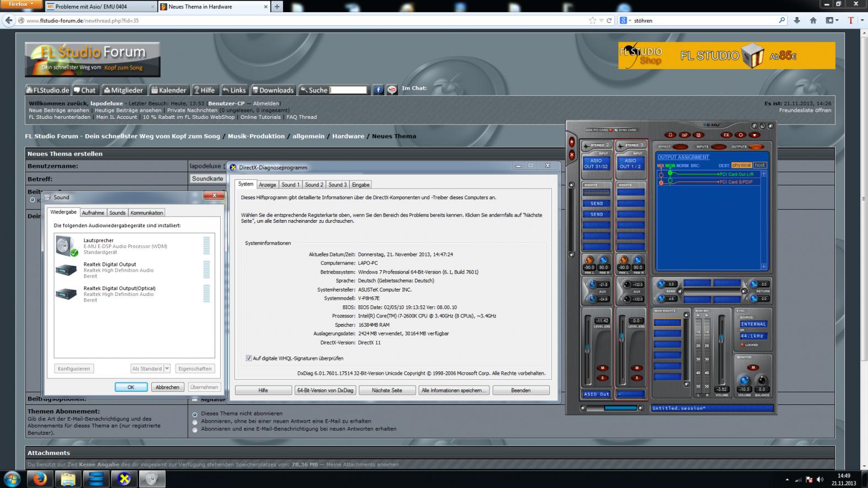The height and width of the screenshot is (488, 868).
Task: Solo the Stereo 3 strip
Action: 637,378
